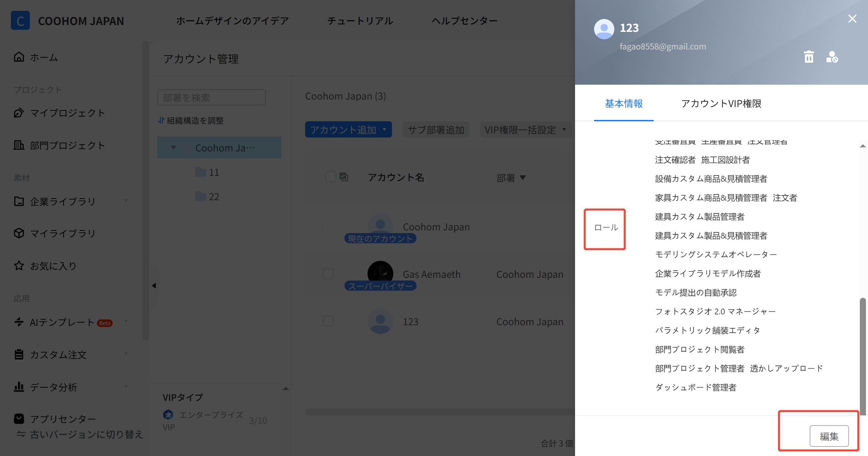Click the カスタム注文 clipboard icon

(x=19, y=354)
